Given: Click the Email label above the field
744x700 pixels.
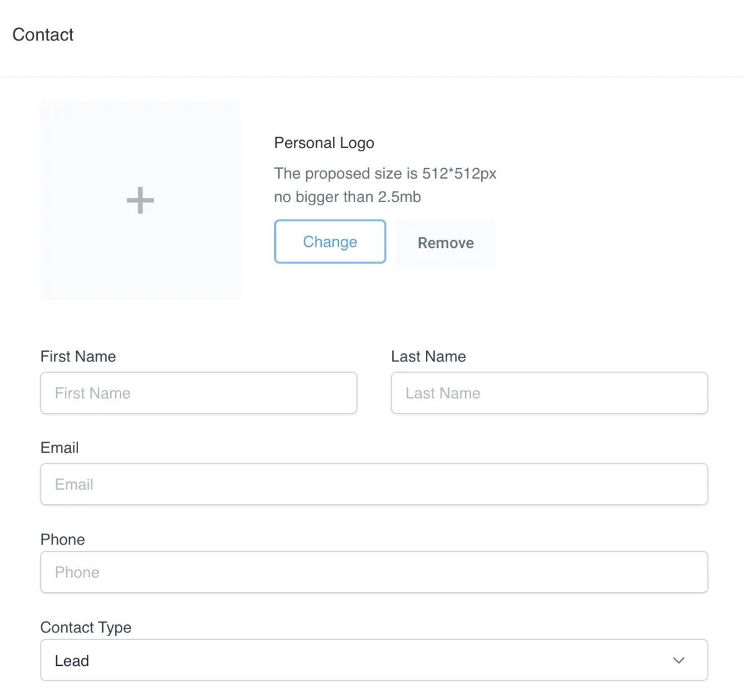Looking at the screenshot, I should tap(60, 448).
